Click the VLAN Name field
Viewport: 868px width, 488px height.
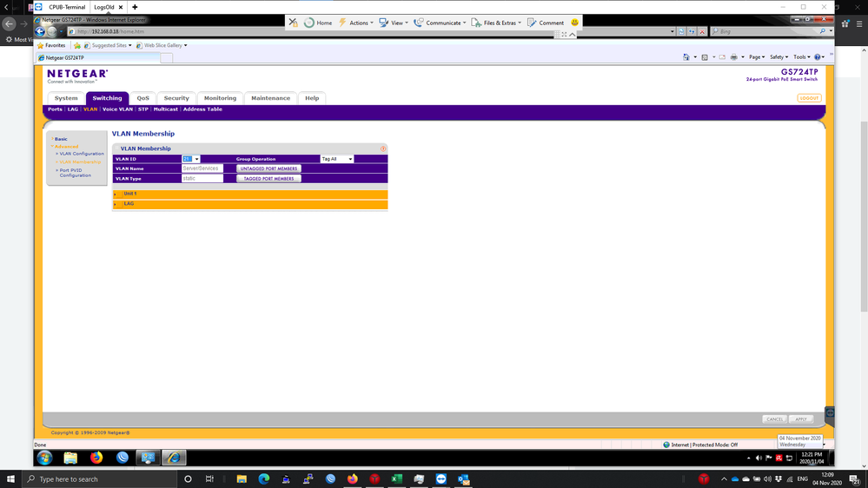coord(202,168)
